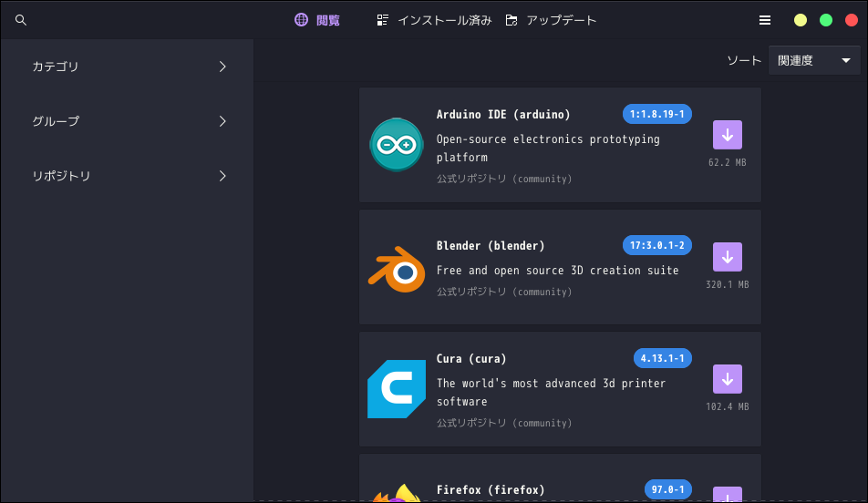The width and height of the screenshot is (868, 503).
Task: Click Arduino 'Open-source electronics prototyping platform' description
Action: [548, 149]
